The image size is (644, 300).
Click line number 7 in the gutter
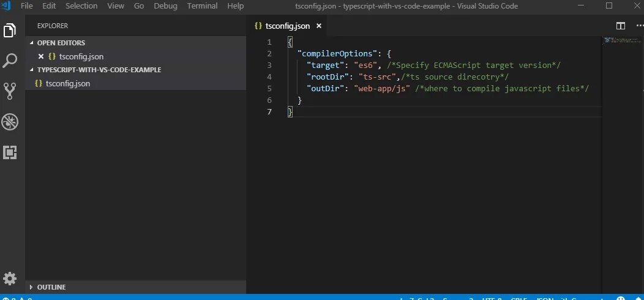pyautogui.click(x=269, y=112)
